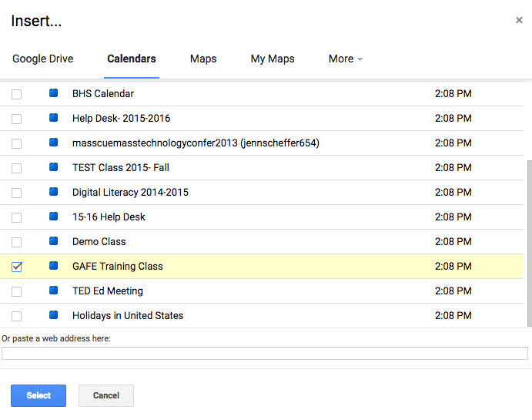Switch to the Google Drive tab
532x420 pixels.
click(x=42, y=59)
